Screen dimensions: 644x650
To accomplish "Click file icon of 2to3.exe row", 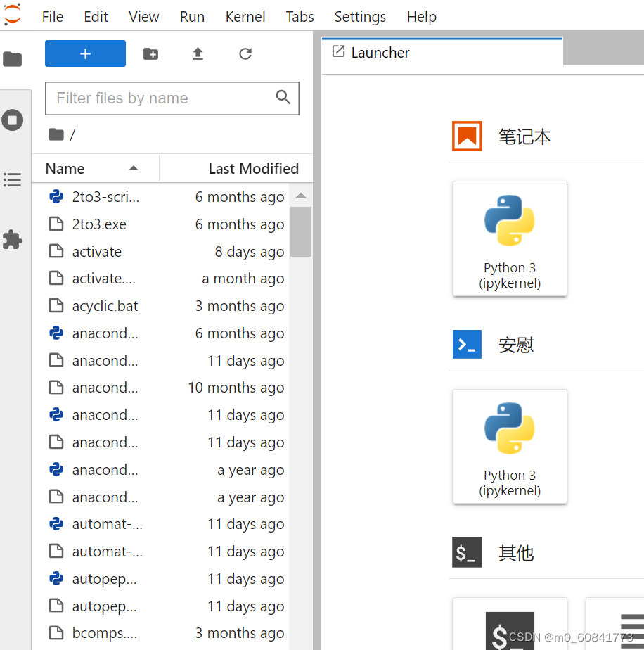I will coord(56,224).
